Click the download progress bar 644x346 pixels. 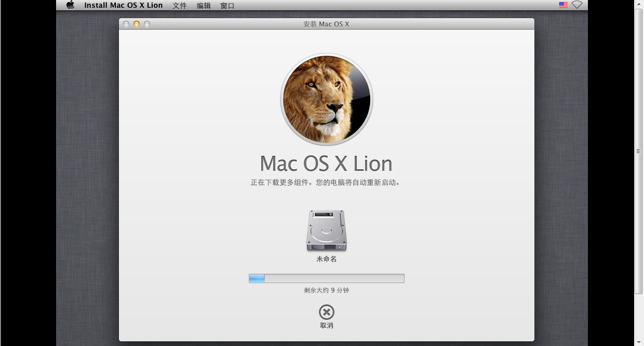tap(327, 278)
